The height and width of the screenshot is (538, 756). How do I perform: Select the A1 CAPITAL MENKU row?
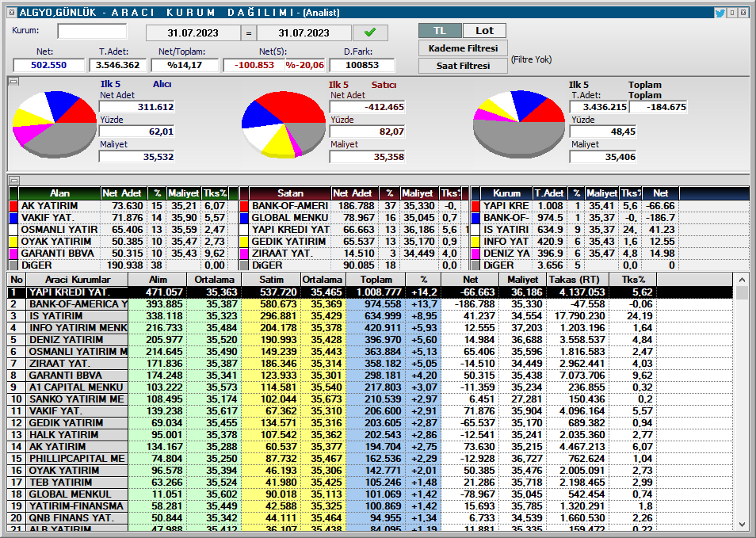(370, 387)
